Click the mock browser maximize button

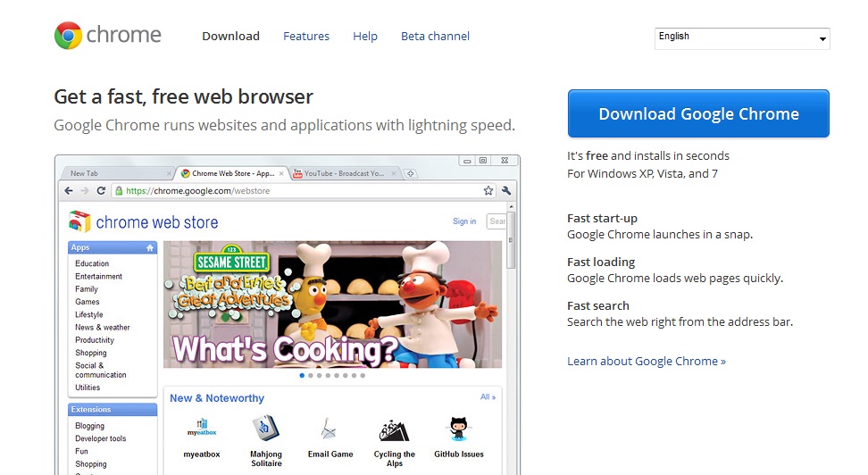[x=483, y=161]
